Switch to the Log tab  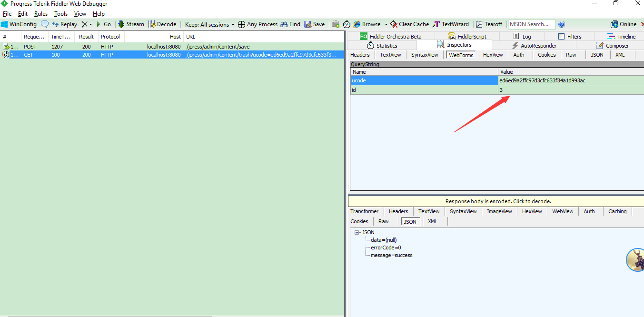pyautogui.click(x=522, y=37)
